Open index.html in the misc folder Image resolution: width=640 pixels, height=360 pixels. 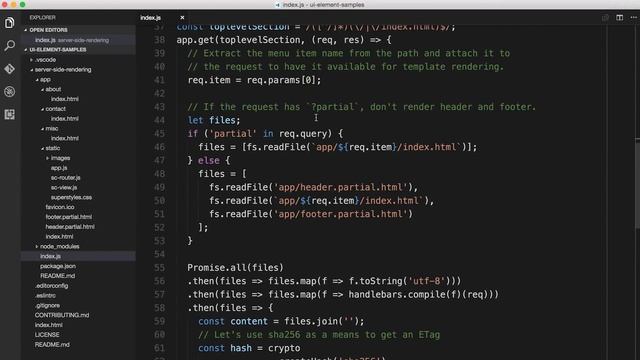[x=65, y=138]
